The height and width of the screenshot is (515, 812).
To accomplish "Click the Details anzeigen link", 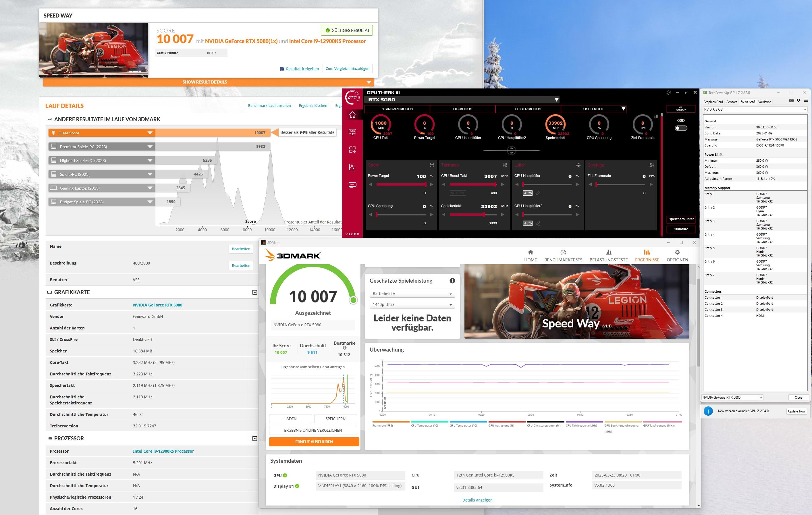I will click(x=477, y=500).
